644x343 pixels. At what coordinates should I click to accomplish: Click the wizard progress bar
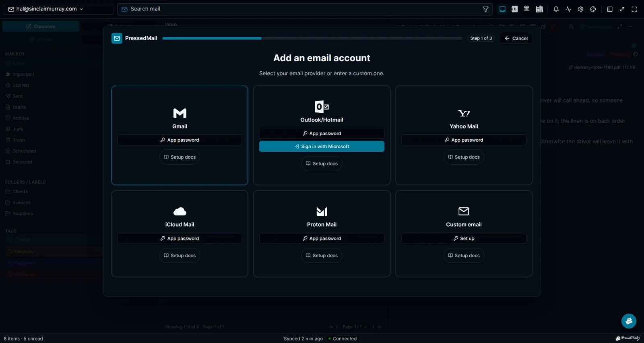312,38
